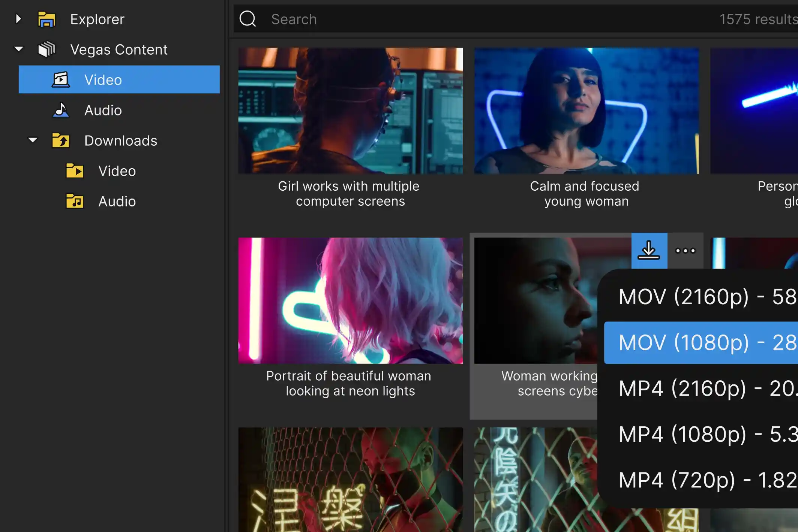This screenshot has height=532, width=798.
Task: Collapse the Vegas Content tree node
Action: click(x=18, y=49)
